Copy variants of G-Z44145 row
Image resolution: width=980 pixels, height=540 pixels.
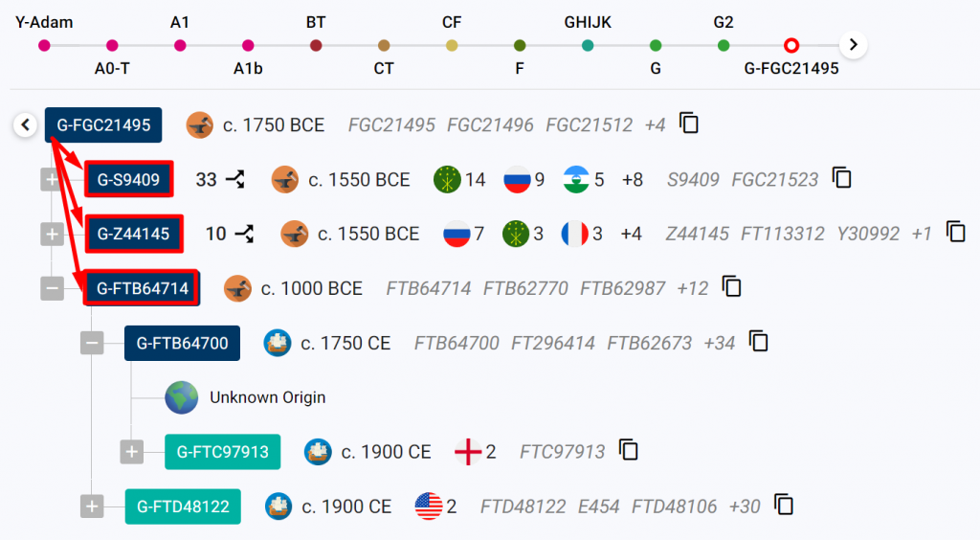coord(956,233)
